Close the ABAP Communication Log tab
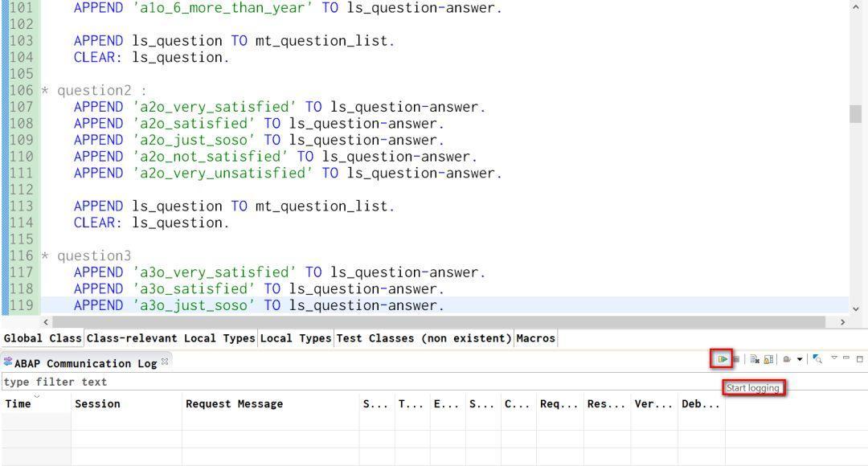868x466 pixels. [x=165, y=362]
